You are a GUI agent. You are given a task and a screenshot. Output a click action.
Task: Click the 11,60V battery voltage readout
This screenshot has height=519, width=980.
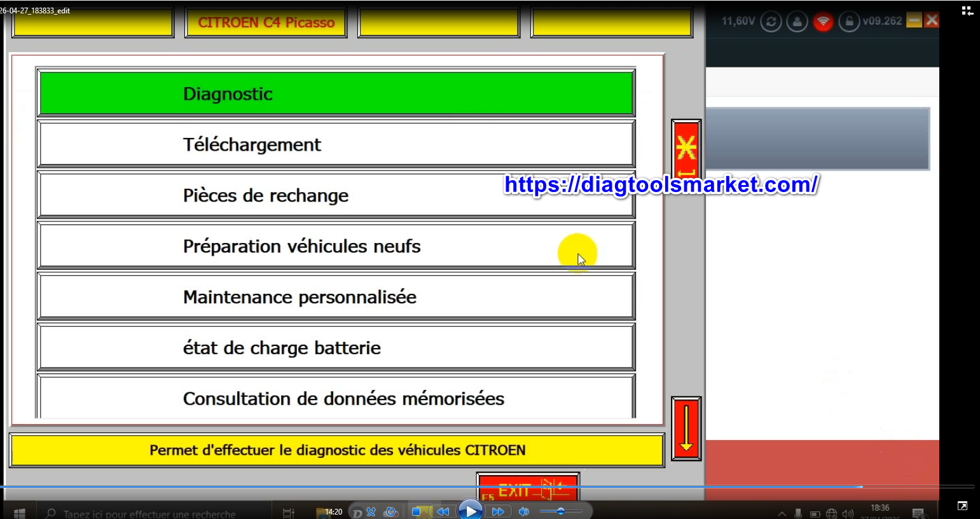pyautogui.click(x=738, y=21)
